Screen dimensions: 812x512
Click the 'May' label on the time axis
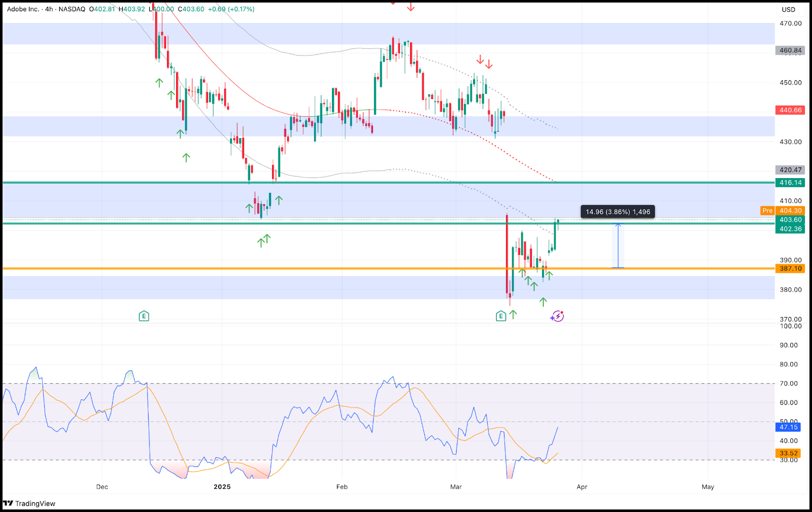(708, 487)
